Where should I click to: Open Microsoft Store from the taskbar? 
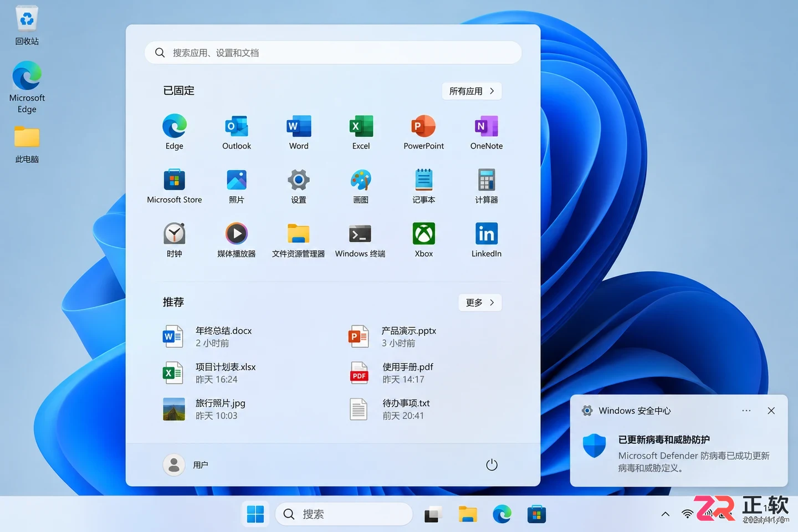point(536,514)
